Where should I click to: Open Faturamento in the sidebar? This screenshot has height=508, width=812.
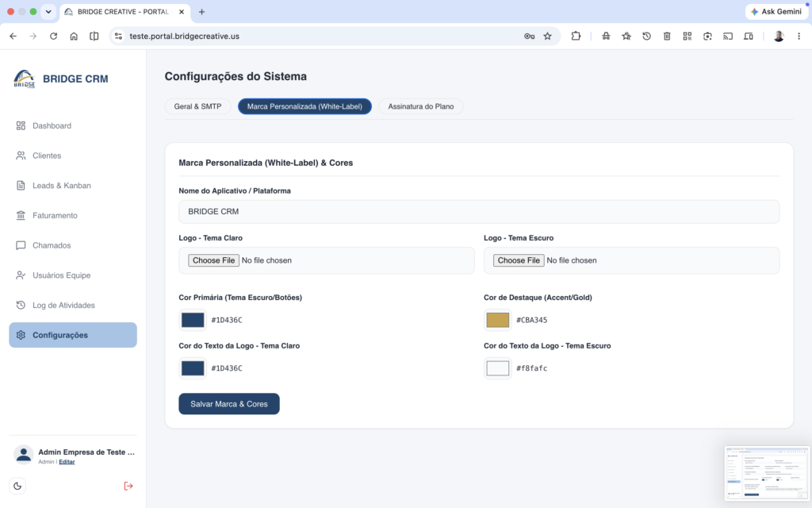coord(73,215)
